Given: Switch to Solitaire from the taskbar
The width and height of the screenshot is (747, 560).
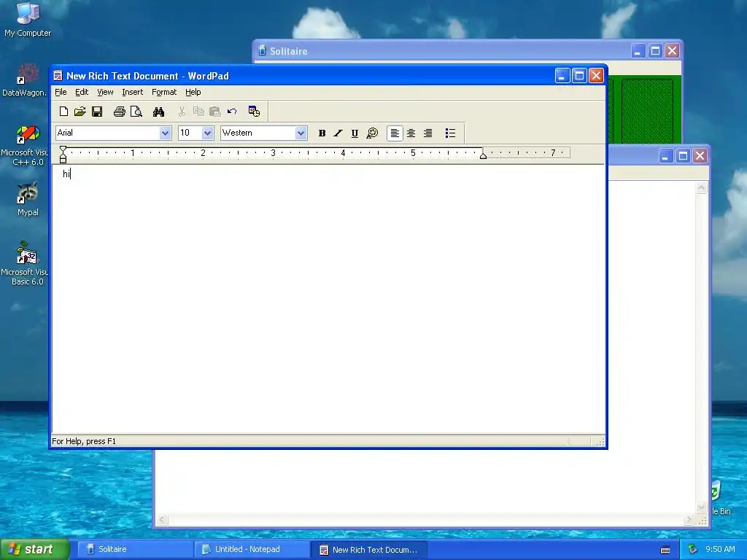Looking at the screenshot, I should point(135,549).
